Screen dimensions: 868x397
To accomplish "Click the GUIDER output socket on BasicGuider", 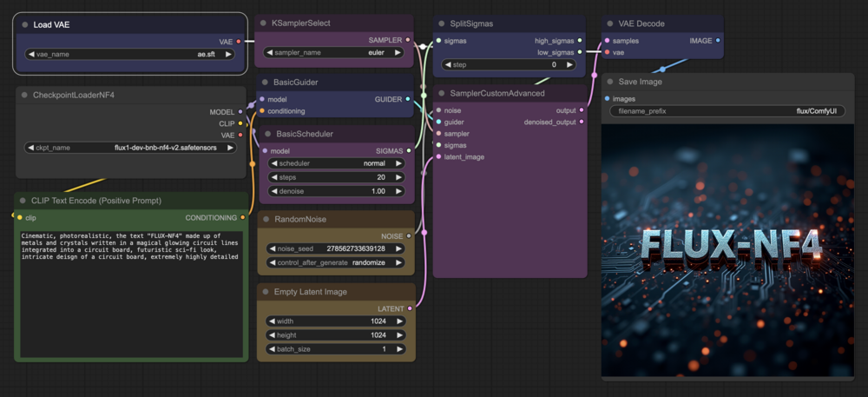I will pyautogui.click(x=408, y=99).
